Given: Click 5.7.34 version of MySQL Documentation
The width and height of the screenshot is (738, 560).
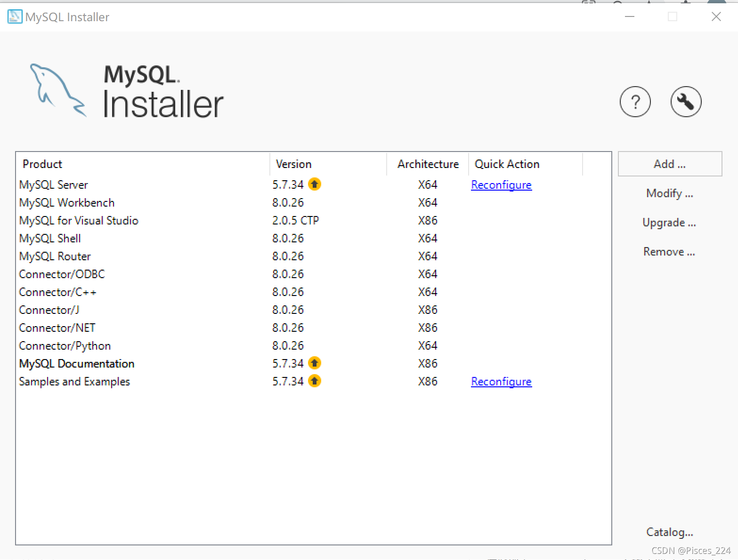Looking at the screenshot, I should tap(288, 364).
